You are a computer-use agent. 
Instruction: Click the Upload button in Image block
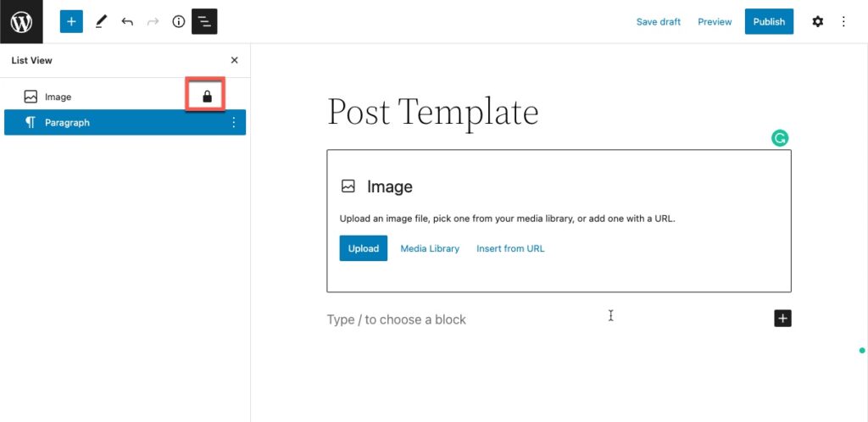[364, 248]
